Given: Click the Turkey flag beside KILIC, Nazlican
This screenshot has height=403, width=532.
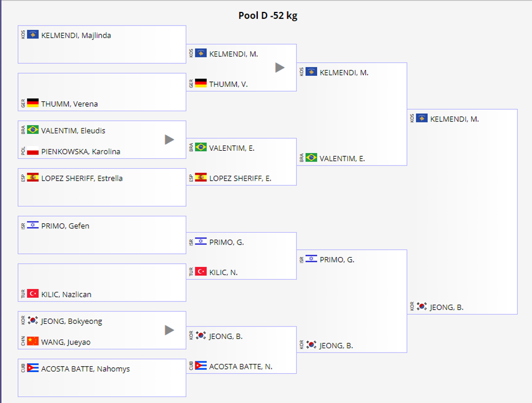Looking at the screenshot, I should (x=33, y=294).
